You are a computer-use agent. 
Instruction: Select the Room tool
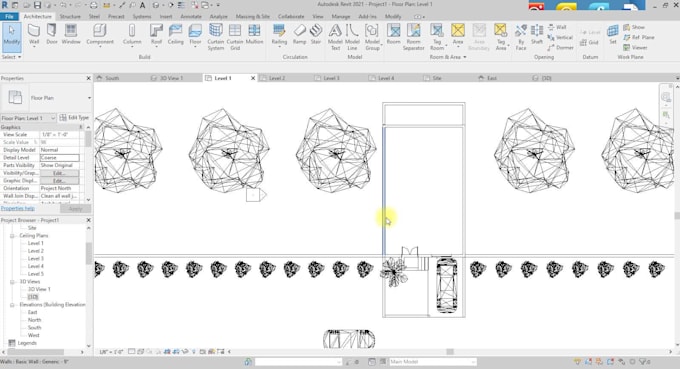[x=393, y=34]
